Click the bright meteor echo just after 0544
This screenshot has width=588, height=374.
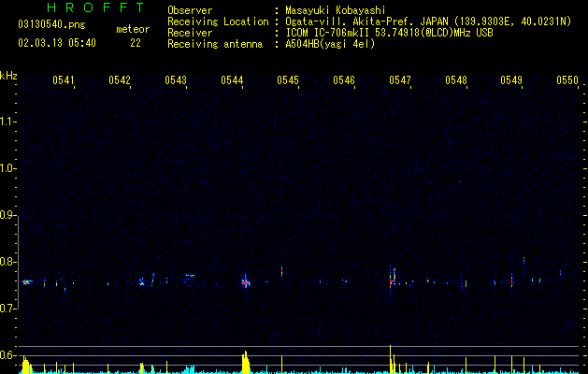coord(246,282)
